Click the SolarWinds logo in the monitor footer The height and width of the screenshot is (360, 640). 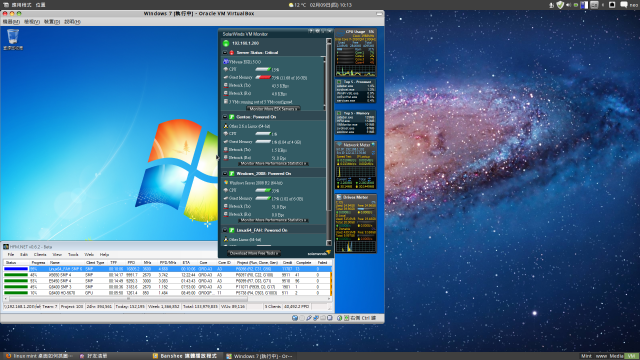[x=319, y=253]
